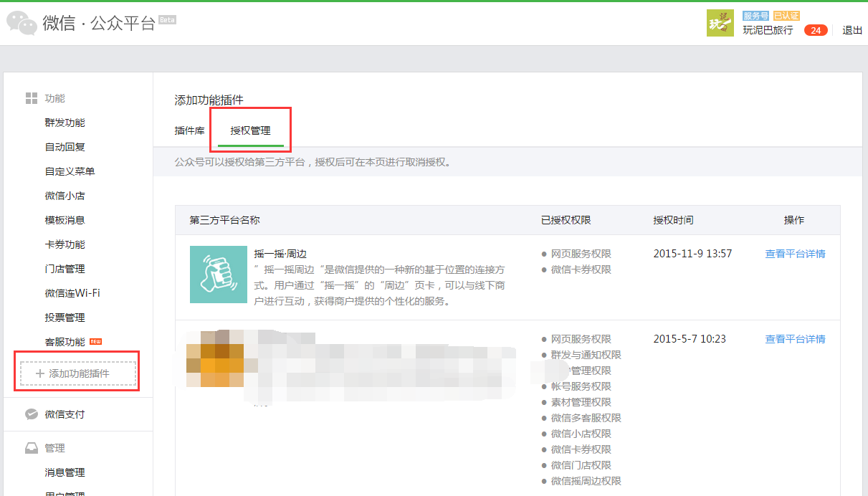Click the 素材管理权限 permission entry
The width and height of the screenshot is (868, 496).
tap(581, 402)
